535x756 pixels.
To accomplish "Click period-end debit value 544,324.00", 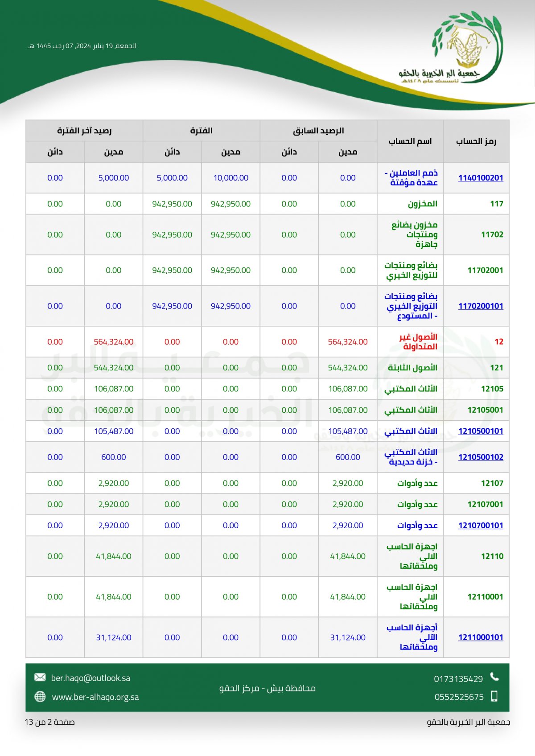I will click(113, 368).
